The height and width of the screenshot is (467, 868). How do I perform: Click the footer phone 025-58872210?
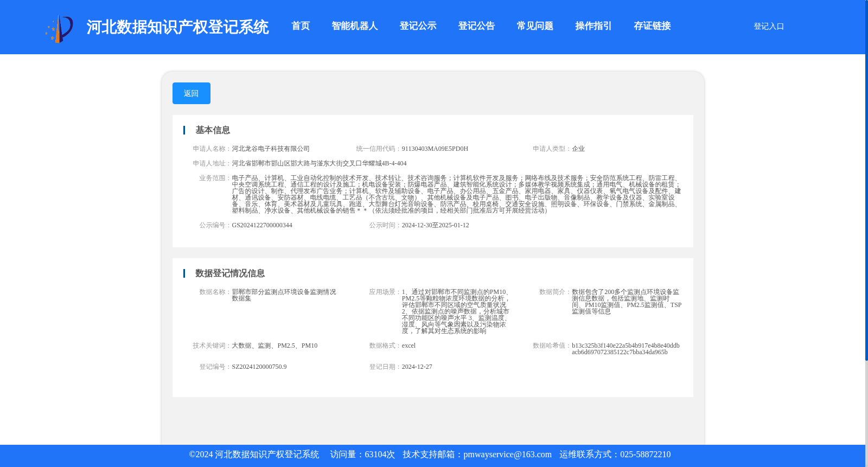(646, 455)
